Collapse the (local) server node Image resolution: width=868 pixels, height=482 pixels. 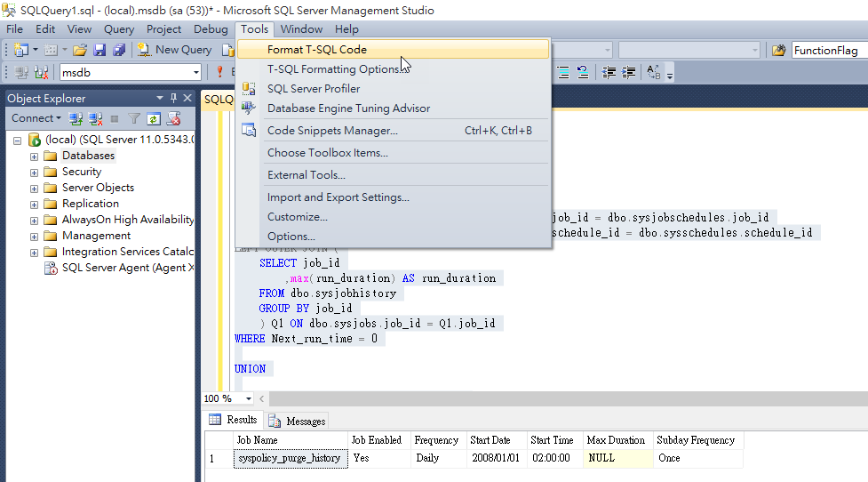coord(17,141)
